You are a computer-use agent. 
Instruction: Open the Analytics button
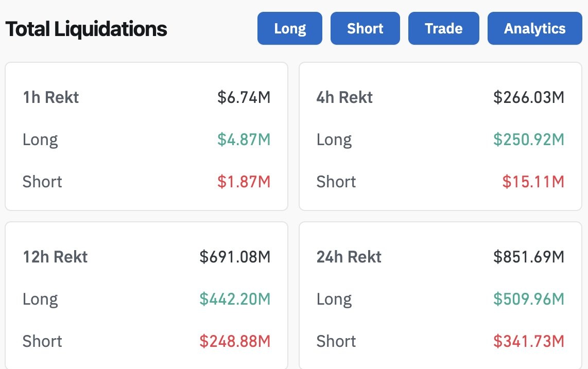tap(534, 28)
